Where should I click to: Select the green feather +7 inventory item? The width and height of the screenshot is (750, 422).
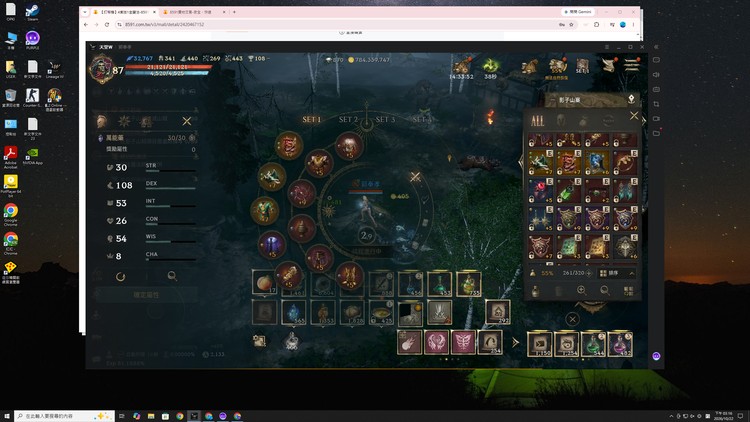coord(540,163)
